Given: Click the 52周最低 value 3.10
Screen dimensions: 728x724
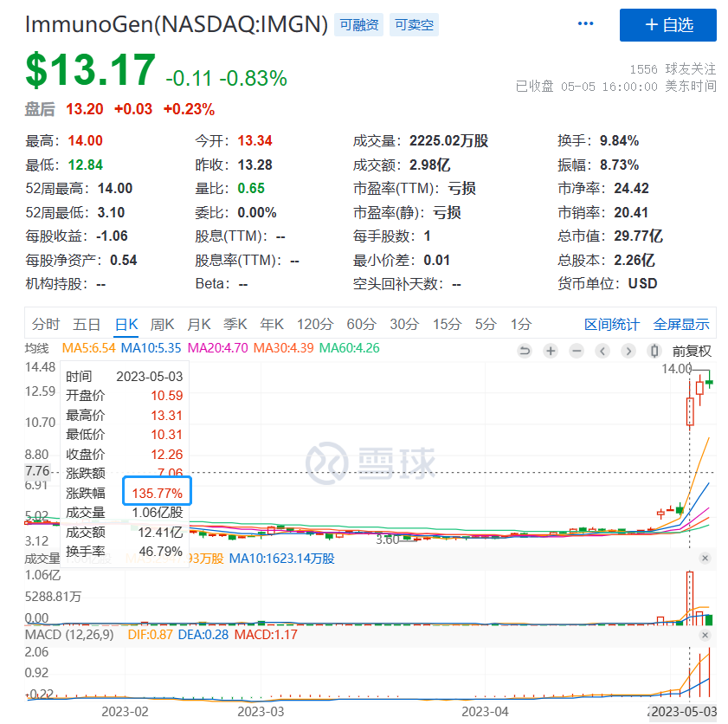Looking at the screenshot, I should 111,212.
